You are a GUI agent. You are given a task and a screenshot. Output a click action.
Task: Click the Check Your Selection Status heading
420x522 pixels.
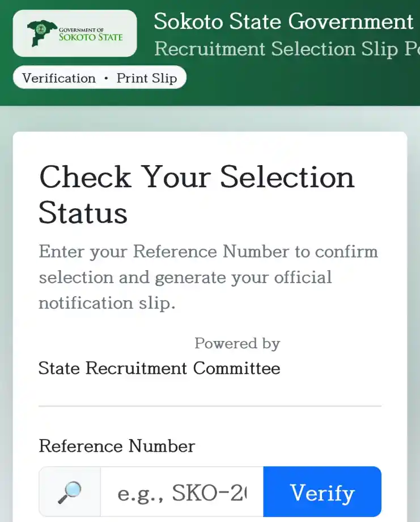(196, 177)
